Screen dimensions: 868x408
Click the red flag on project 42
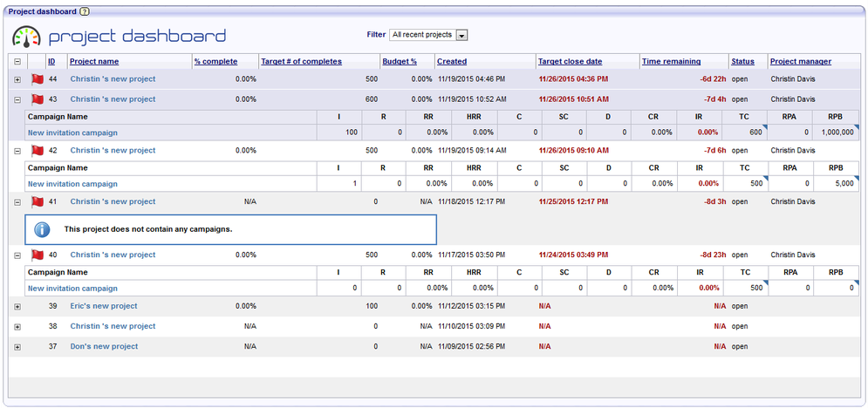38,150
